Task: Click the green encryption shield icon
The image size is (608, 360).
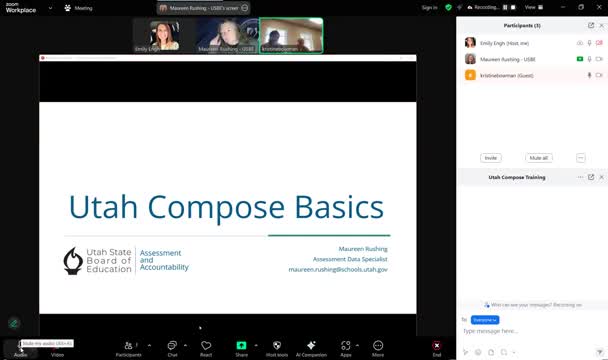Action: pos(449,7)
